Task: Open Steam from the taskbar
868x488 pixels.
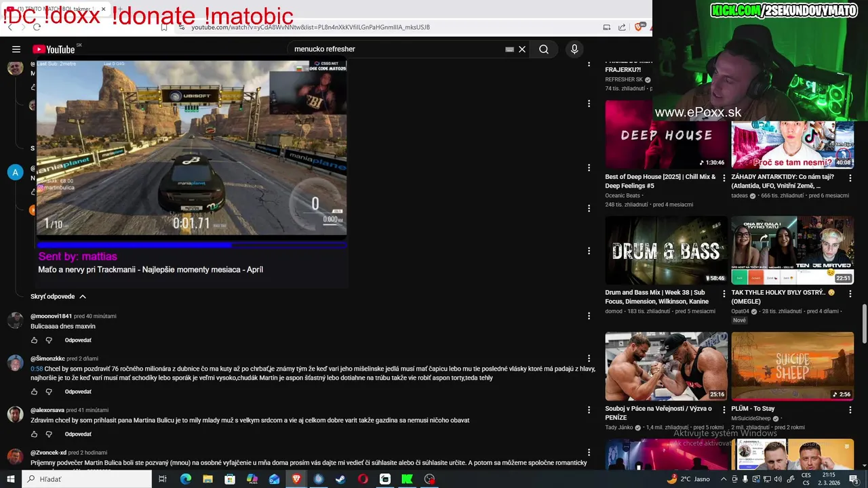Action: pyautogui.click(x=340, y=479)
